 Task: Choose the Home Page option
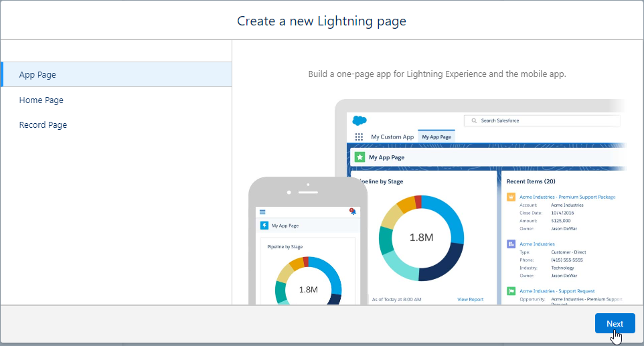(42, 100)
